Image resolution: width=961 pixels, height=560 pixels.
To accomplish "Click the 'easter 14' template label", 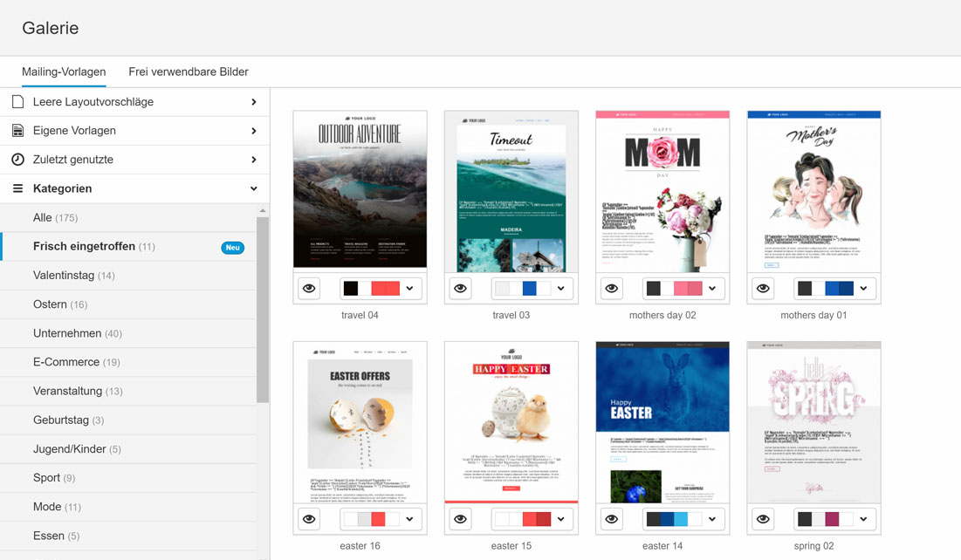I will pos(662,546).
